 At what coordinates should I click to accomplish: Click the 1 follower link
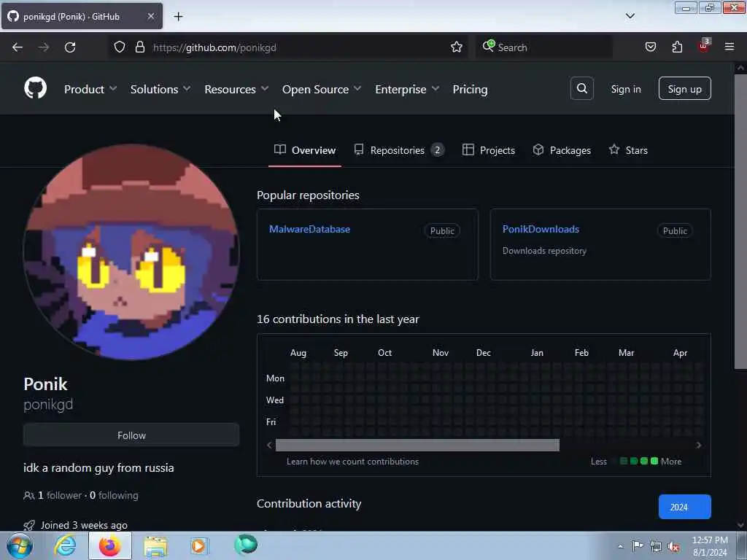coord(53,495)
